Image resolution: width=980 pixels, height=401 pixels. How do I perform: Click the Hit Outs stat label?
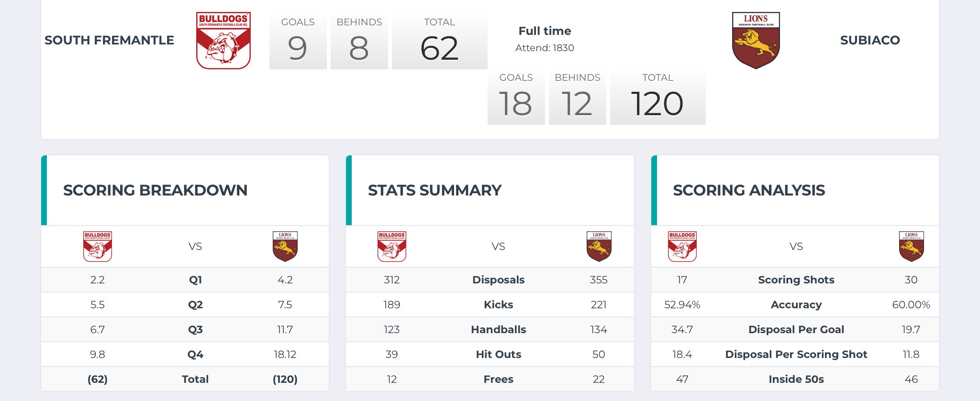(x=498, y=355)
